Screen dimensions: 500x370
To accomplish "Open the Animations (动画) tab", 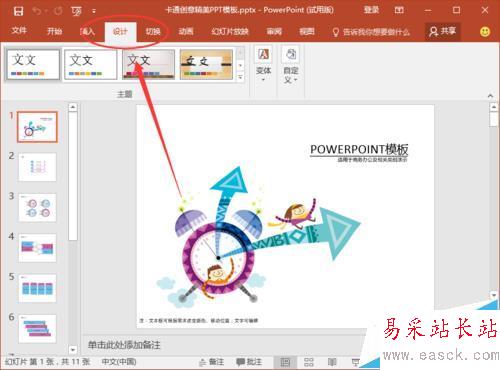I will (186, 32).
